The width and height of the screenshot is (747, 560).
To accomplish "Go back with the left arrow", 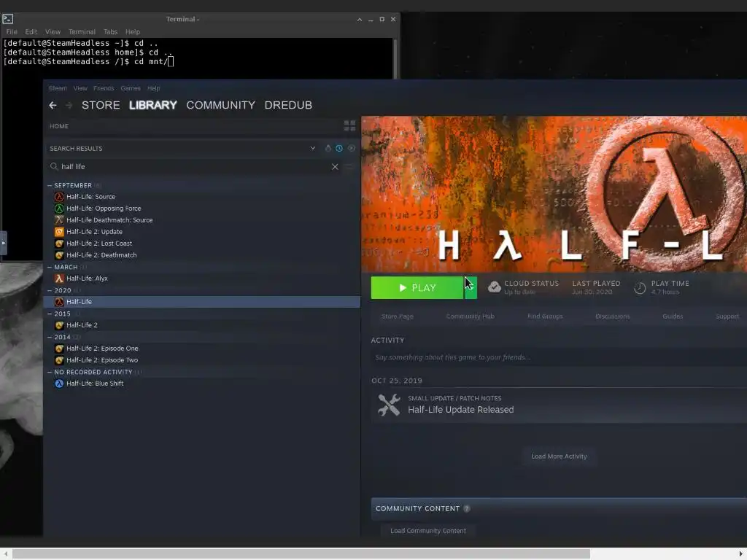I will coord(53,105).
